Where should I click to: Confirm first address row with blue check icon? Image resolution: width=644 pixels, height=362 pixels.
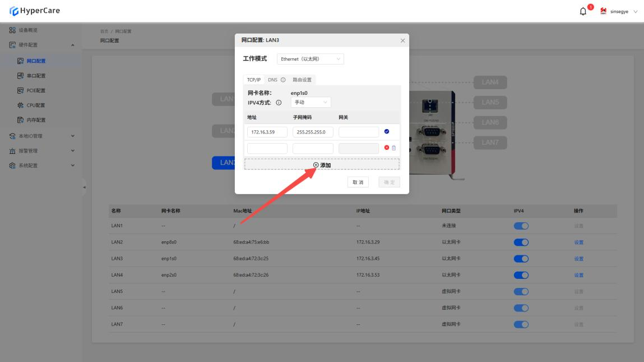[387, 132]
